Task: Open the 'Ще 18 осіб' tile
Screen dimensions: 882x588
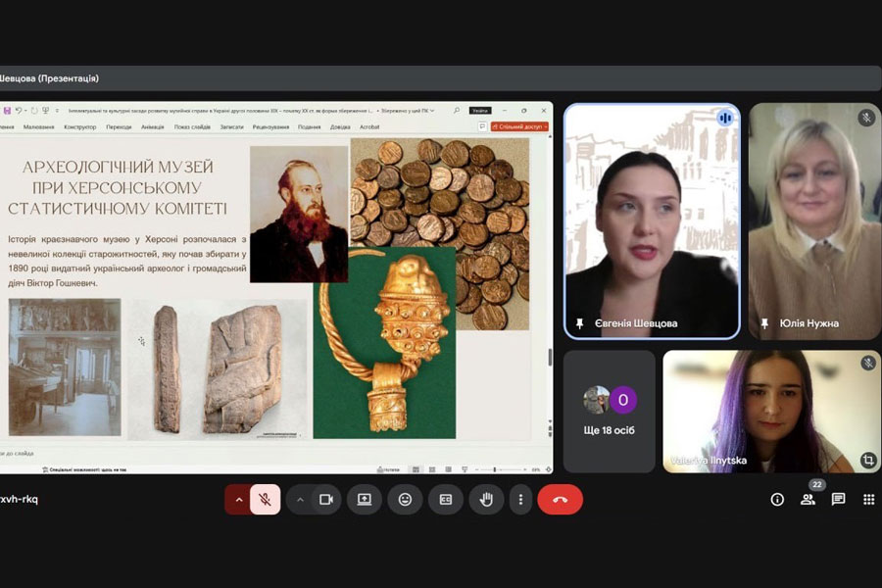Action: (x=609, y=412)
